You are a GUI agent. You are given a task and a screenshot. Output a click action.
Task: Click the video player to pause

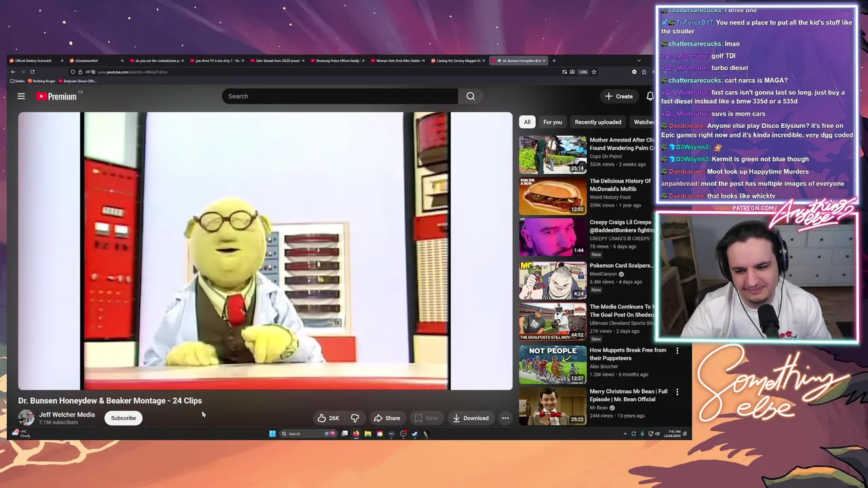[265, 251]
